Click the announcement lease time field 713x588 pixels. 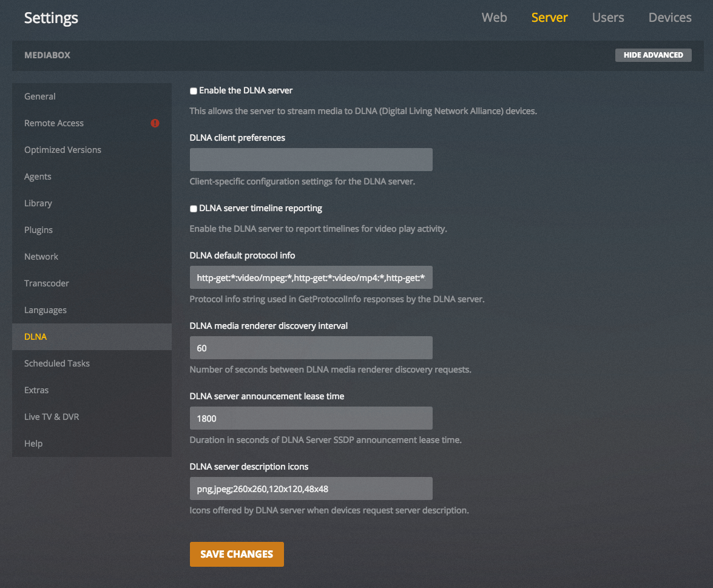[311, 418]
